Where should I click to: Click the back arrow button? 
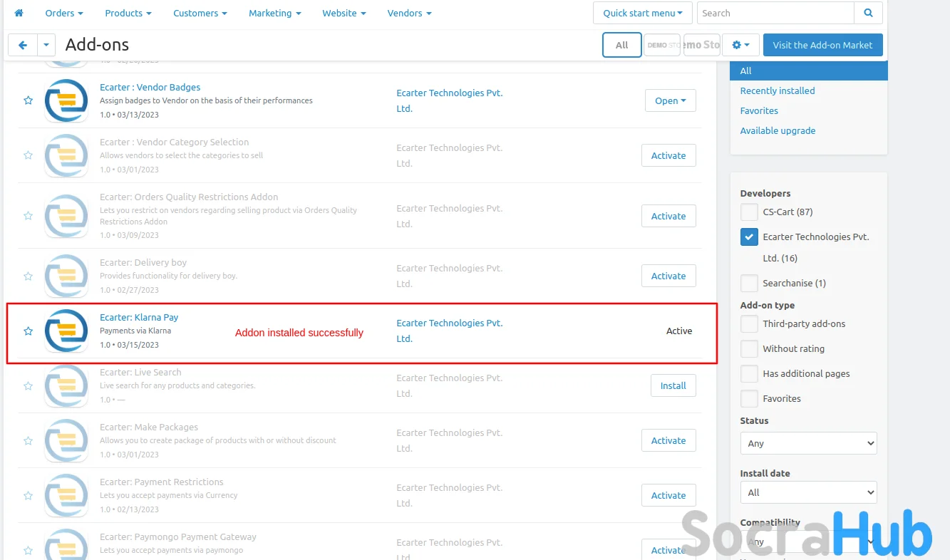click(x=23, y=45)
